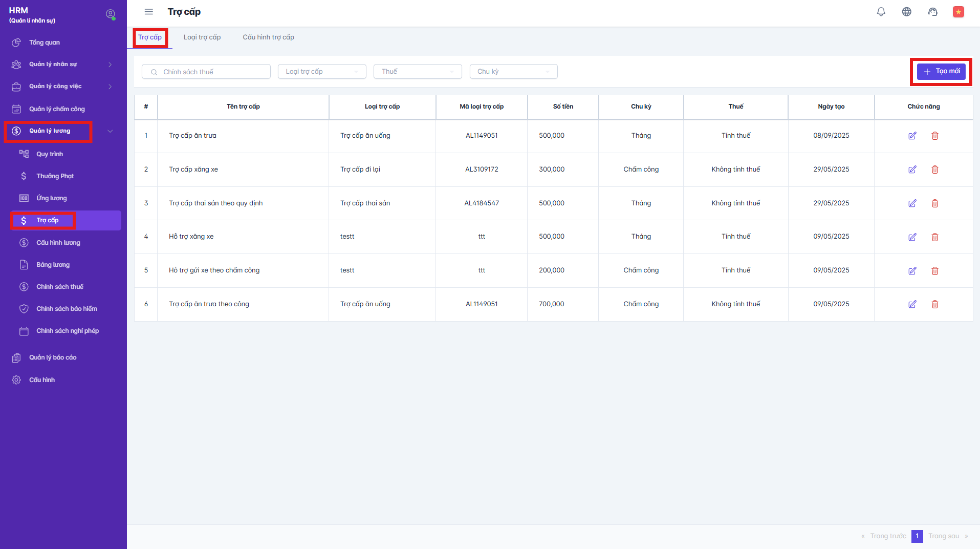Open the globe language icon

906,12
